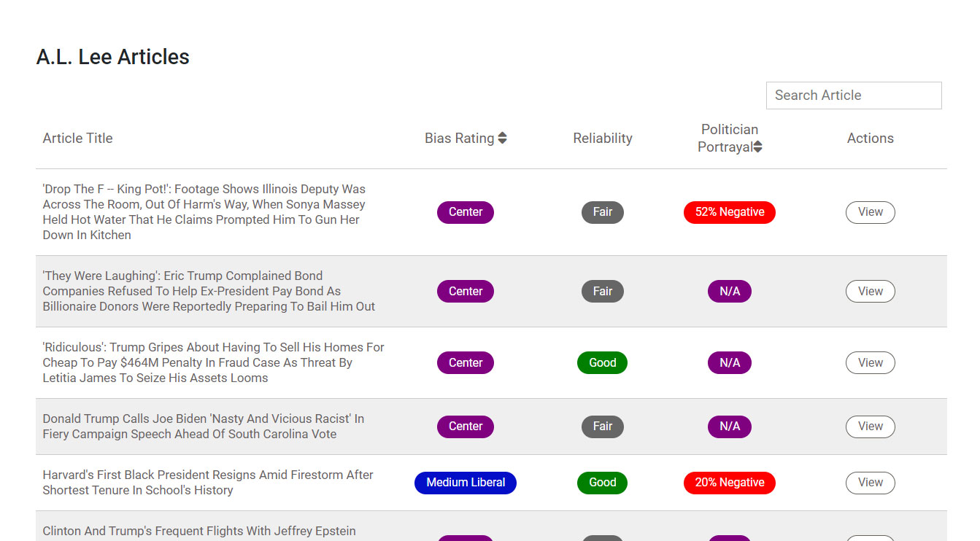This screenshot has width=980, height=541.
Task: View the Sonya Massey article details
Action: coord(870,212)
